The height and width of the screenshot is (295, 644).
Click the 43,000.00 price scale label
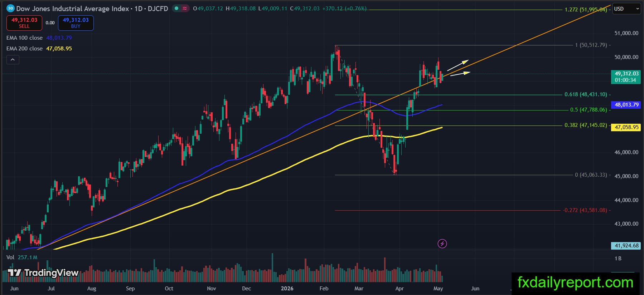[626, 224]
